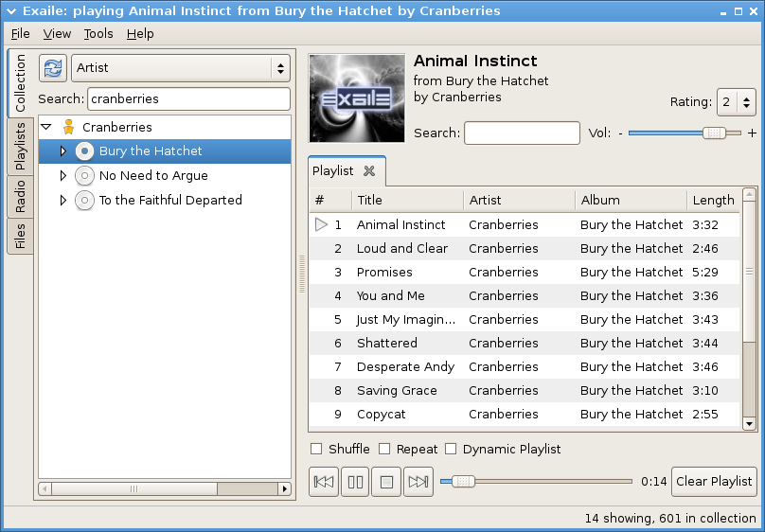The width and height of the screenshot is (765, 532).
Task: Enable the Repeat checkbox
Action: coord(384,449)
